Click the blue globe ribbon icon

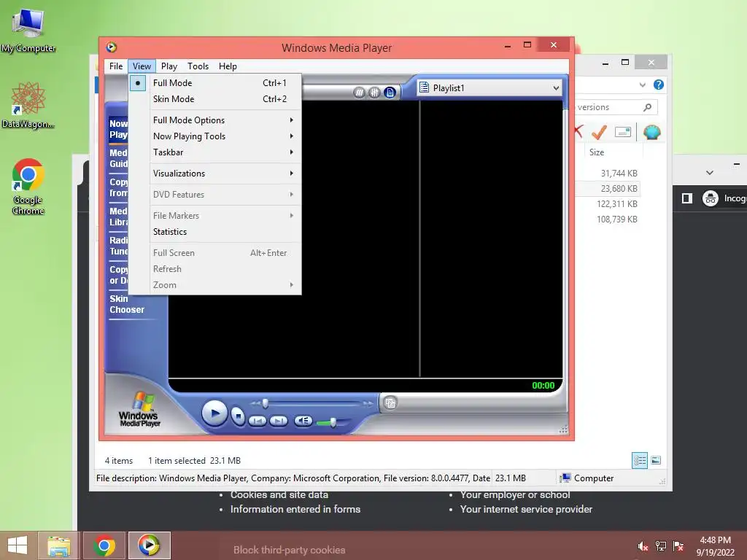pos(651,132)
